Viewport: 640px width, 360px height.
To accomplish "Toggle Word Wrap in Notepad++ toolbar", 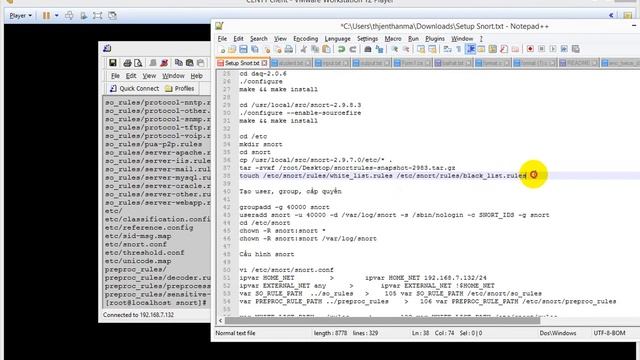I will [448, 49].
